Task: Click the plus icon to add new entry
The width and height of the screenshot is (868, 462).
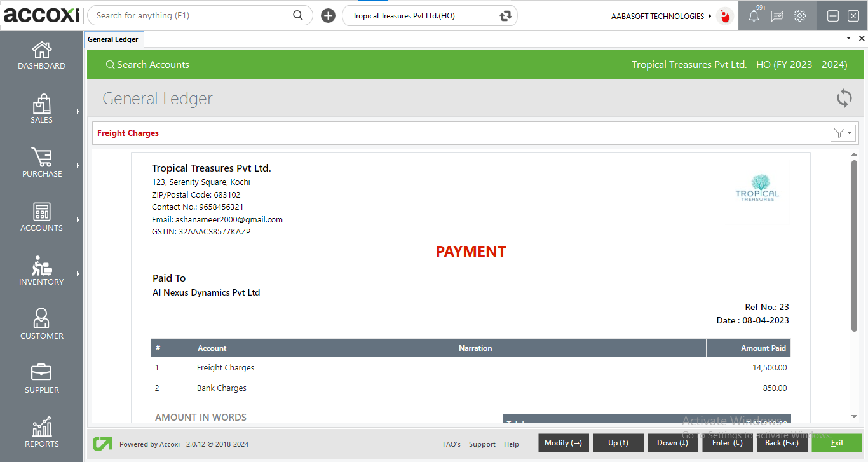Action: point(328,15)
